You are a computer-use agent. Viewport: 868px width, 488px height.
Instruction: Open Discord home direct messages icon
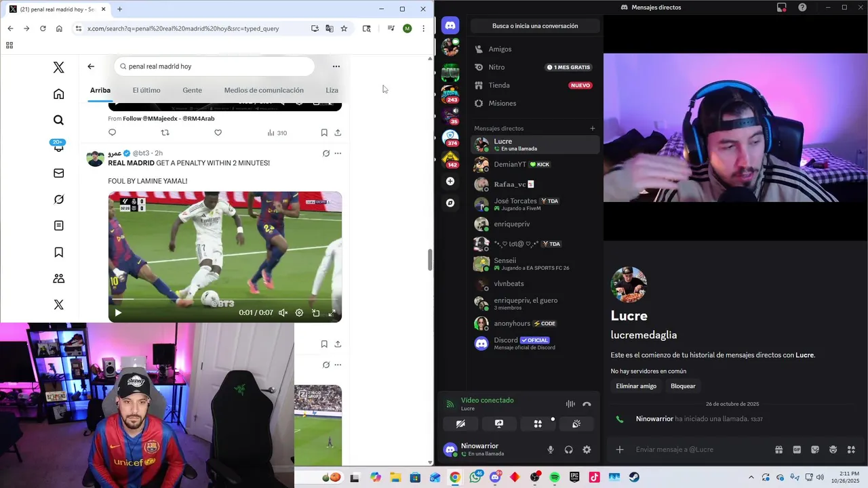pos(450,26)
